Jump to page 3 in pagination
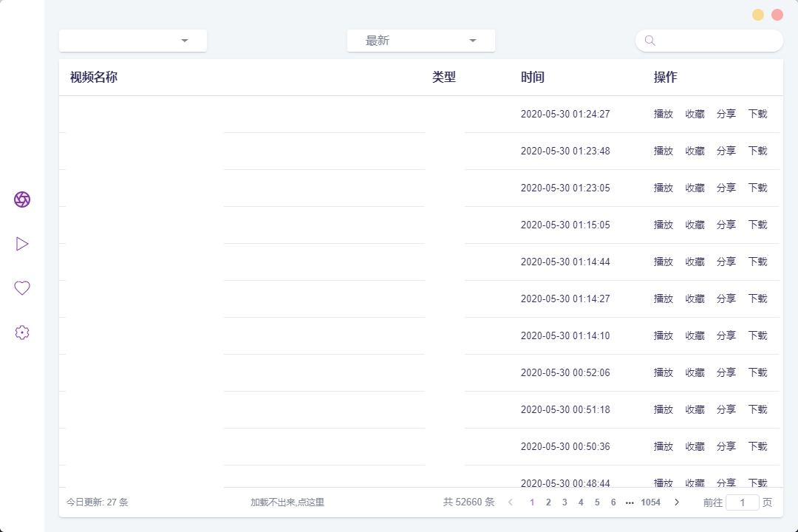Image resolution: width=798 pixels, height=532 pixels. 565,502
